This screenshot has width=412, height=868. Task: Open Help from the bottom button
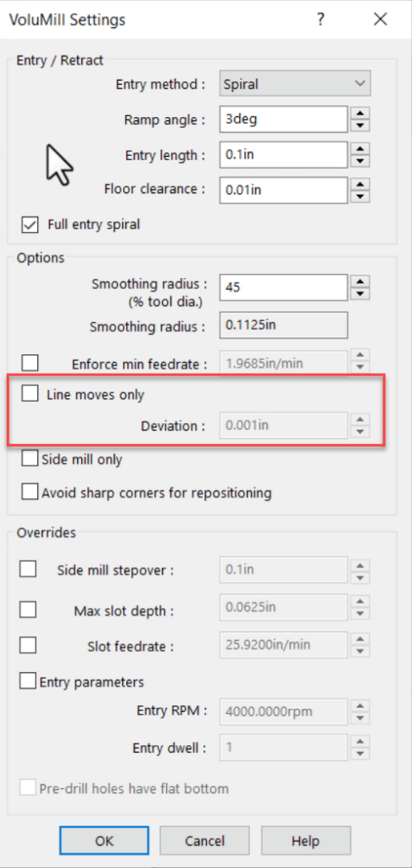[x=306, y=841]
